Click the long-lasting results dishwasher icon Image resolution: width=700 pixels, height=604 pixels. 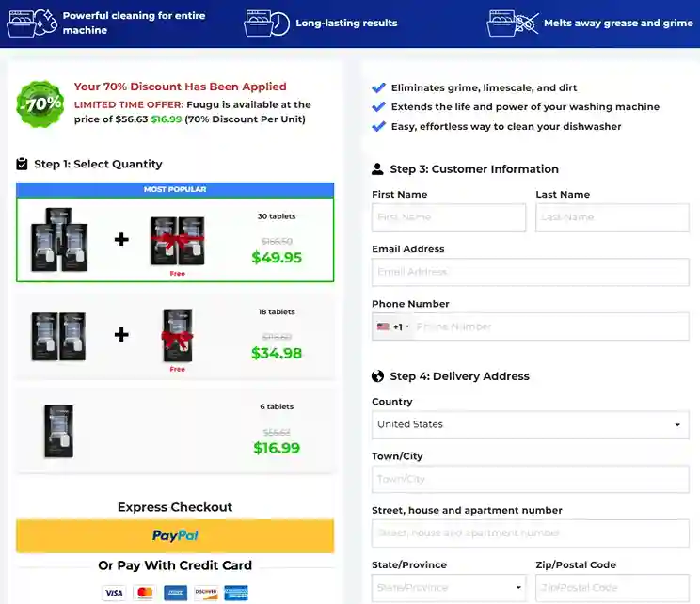pyautogui.click(x=266, y=23)
